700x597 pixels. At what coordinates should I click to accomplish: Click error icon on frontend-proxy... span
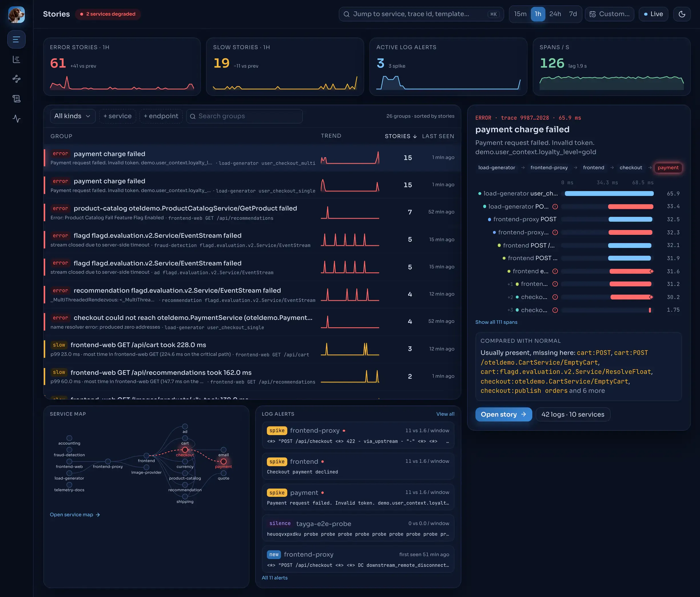pos(555,232)
